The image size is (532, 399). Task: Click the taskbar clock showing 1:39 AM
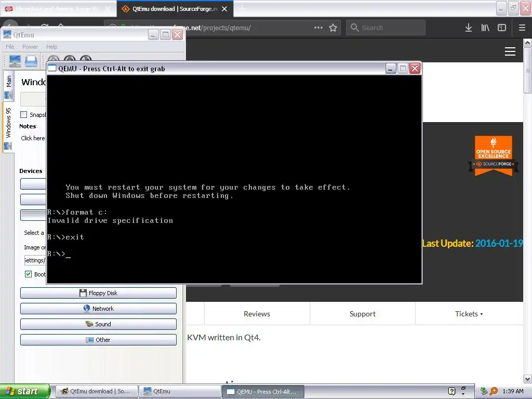[x=513, y=391]
